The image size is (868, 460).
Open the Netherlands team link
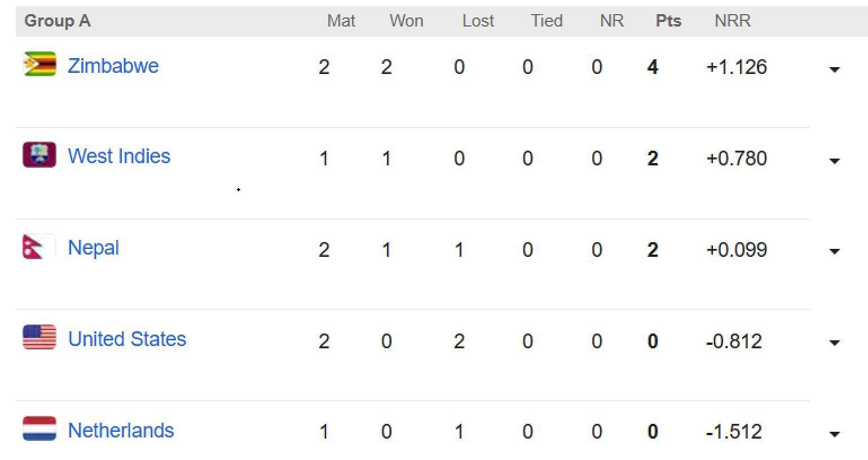point(121,431)
